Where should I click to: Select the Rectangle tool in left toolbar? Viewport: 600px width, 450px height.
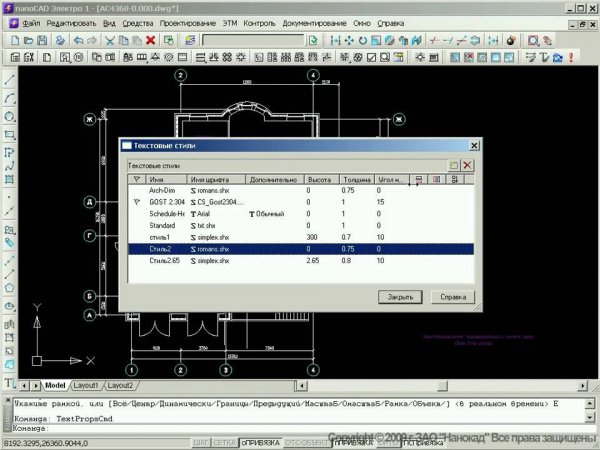[10, 134]
